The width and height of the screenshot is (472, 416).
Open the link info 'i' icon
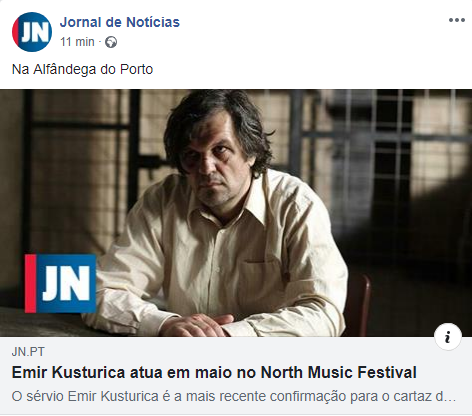[x=448, y=337]
